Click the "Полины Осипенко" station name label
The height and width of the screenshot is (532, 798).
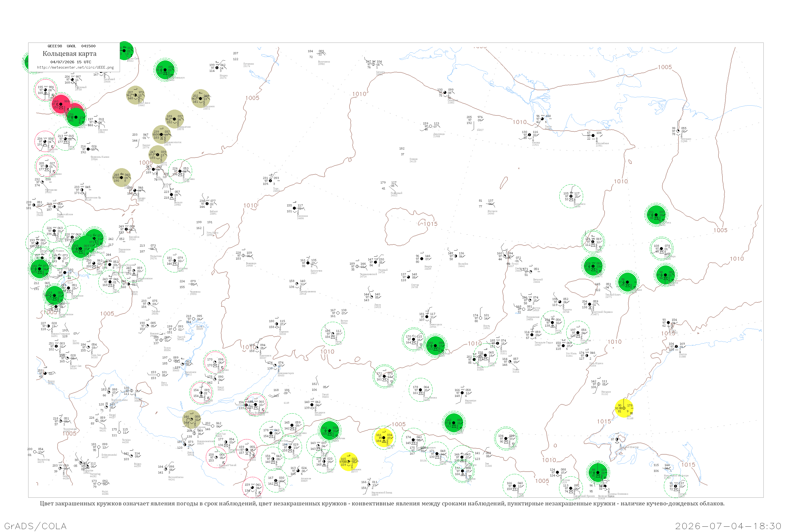pos(618,494)
